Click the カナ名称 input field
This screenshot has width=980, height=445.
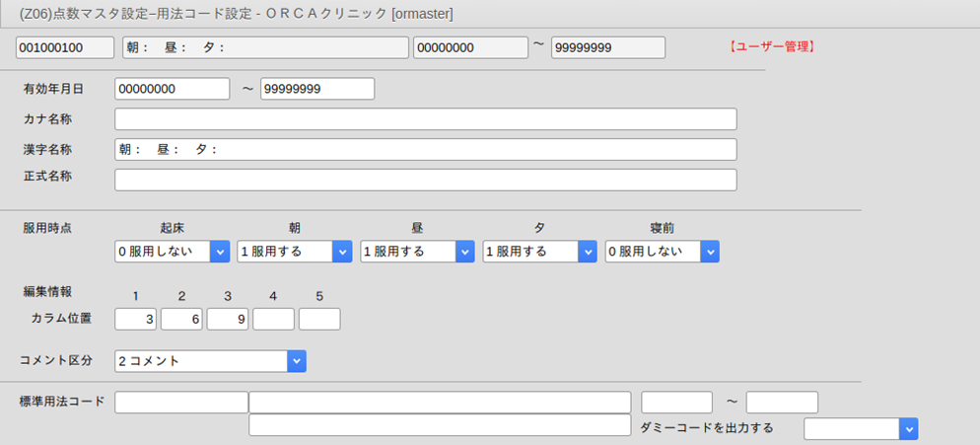[425, 119]
